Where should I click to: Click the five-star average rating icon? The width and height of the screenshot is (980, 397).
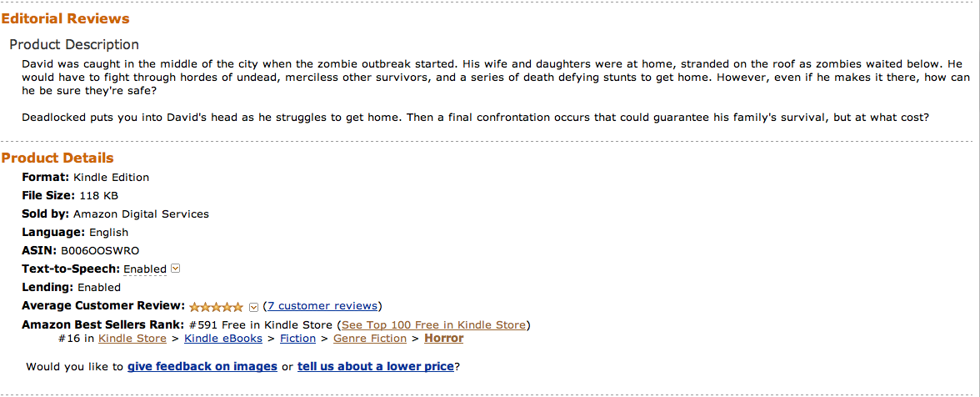216,306
